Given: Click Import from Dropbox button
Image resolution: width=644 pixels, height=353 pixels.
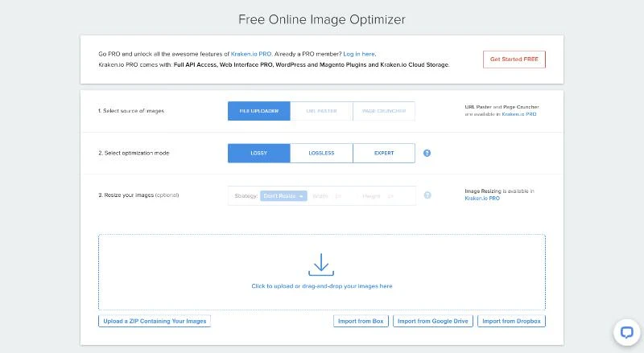Looking at the screenshot, I should pos(511,321).
